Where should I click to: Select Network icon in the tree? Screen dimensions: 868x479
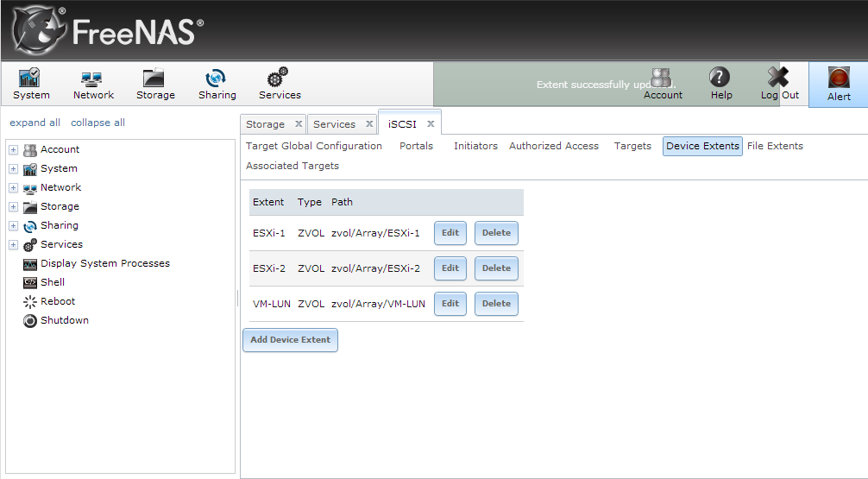30,188
